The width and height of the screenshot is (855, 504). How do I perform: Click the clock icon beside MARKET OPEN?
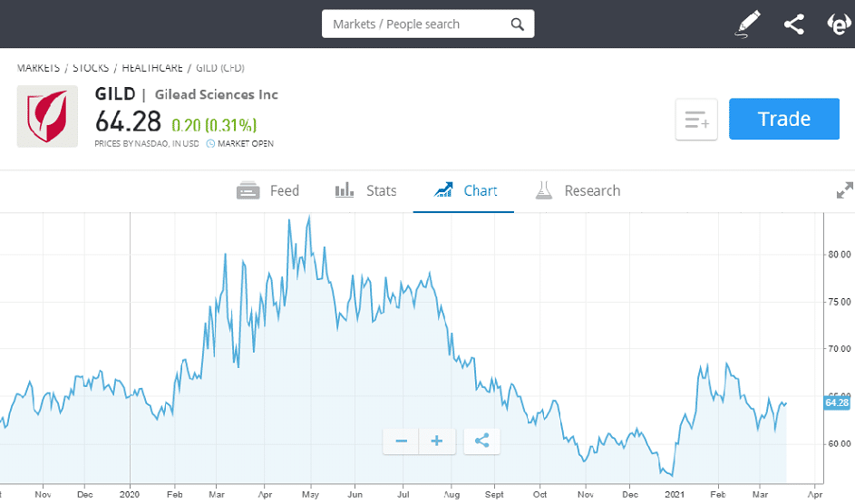[x=210, y=144]
